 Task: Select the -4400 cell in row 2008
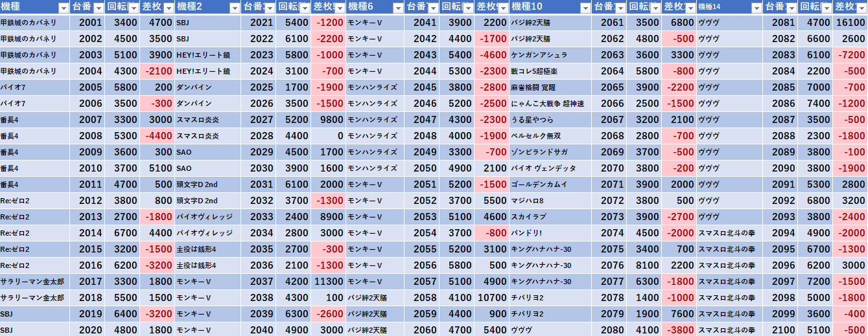pyautogui.click(x=157, y=136)
